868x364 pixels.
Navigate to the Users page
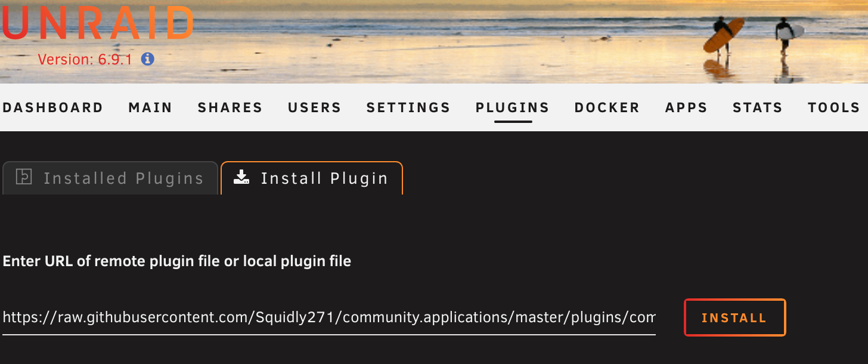pos(314,107)
